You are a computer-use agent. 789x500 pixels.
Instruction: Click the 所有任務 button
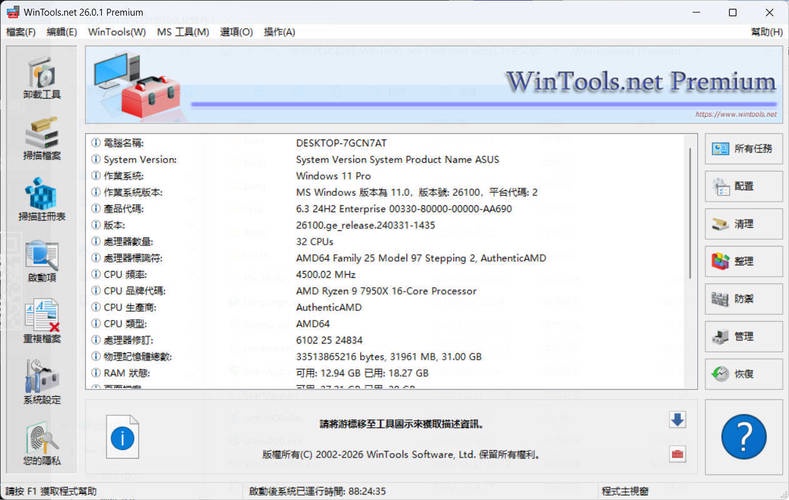743,149
